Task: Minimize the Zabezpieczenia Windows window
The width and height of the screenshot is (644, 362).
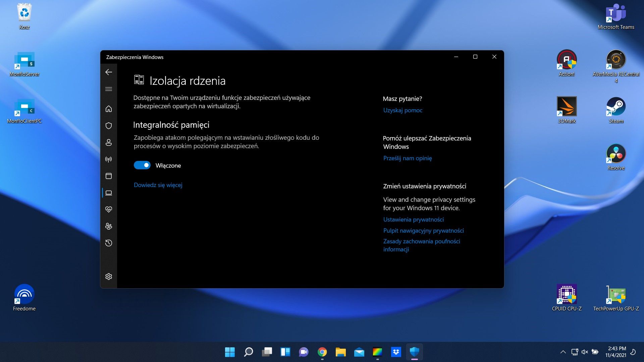Action: pyautogui.click(x=456, y=57)
